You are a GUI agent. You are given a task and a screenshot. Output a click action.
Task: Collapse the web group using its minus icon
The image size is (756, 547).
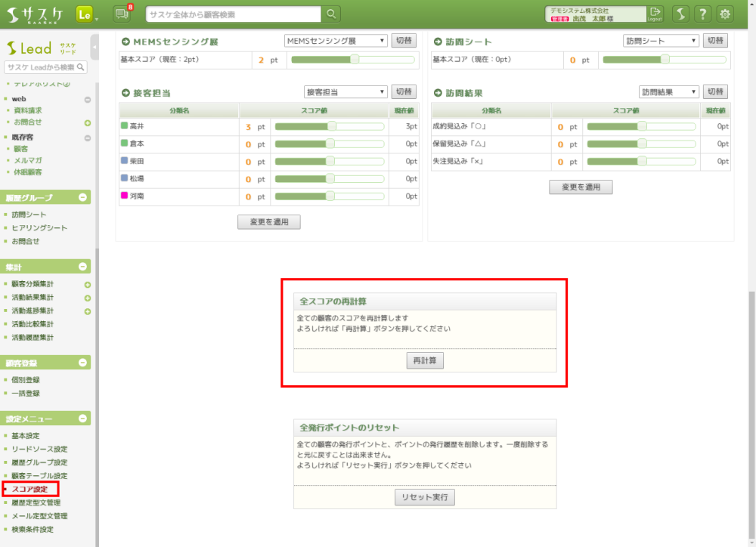[x=88, y=100]
